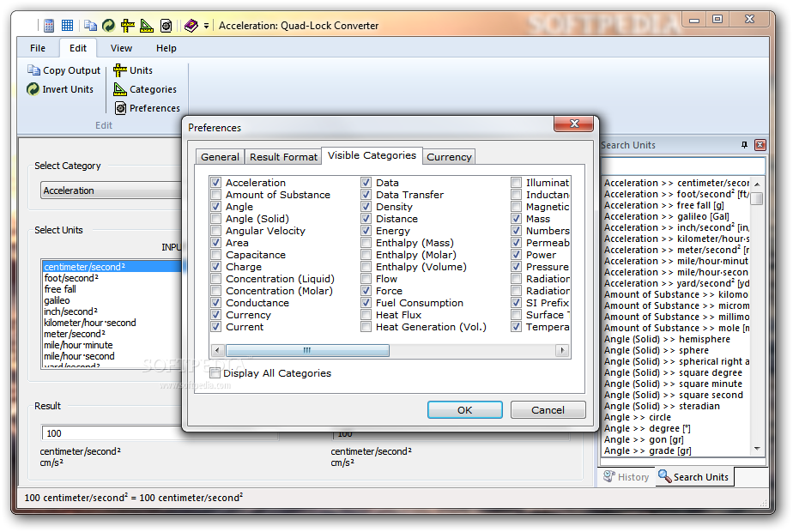Click the blue grid icon in the title bar

click(67, 25)
